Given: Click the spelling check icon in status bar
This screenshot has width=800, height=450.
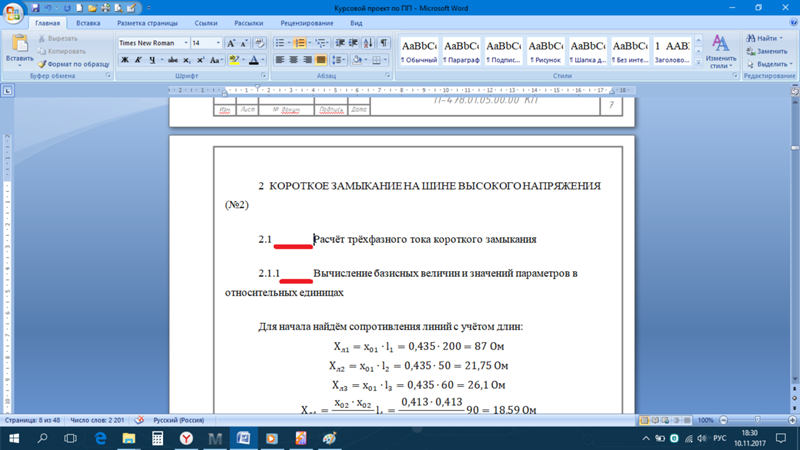Looking at the screenshot, I should click(x=139, y=420).
